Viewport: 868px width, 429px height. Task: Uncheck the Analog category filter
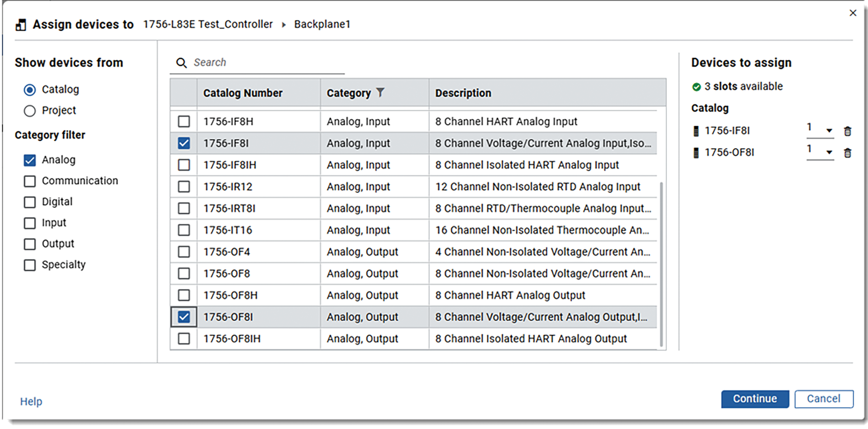30,160
